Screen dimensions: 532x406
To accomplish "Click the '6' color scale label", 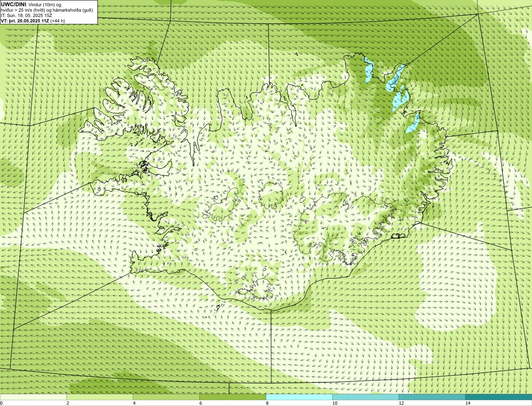I will [x=200, y=403].
